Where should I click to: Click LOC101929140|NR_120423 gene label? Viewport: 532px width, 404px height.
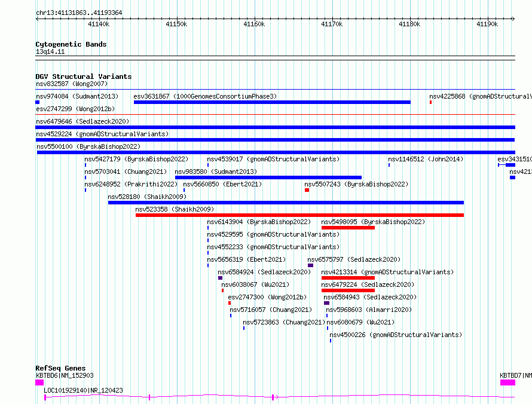coord(83,390)
